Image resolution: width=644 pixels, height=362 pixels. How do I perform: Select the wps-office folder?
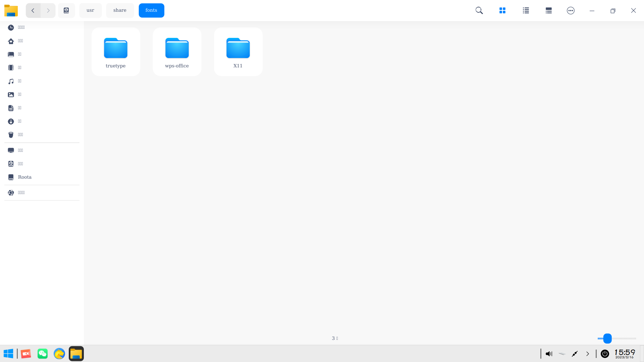177,52
